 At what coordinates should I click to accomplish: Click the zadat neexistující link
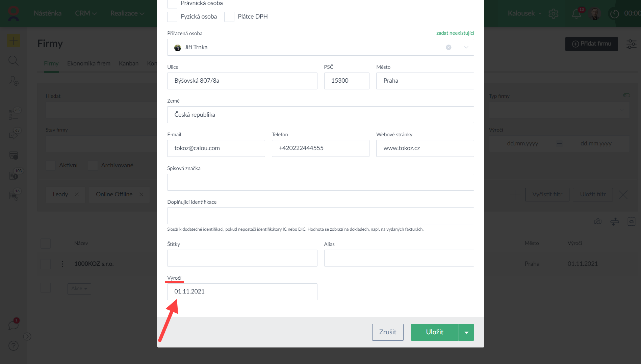(x=455, y=33)
